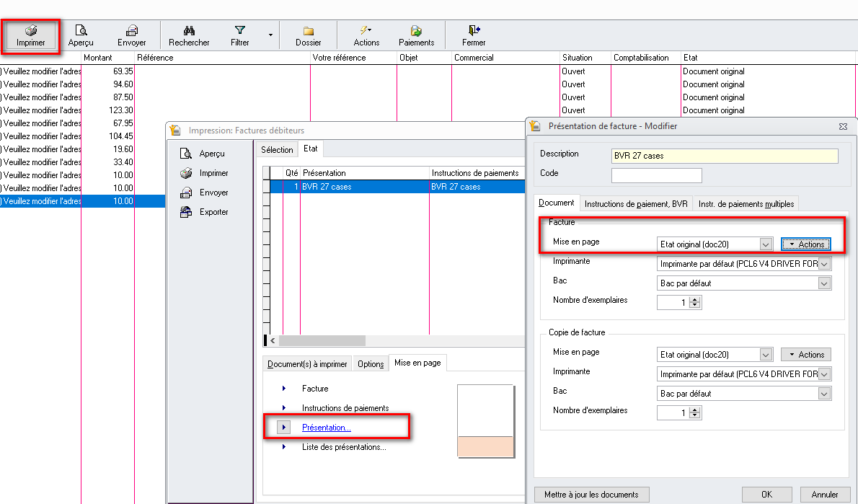Click the Paiements toolbar icon
This screenshot has width=858, height=504.
point(416,31)
